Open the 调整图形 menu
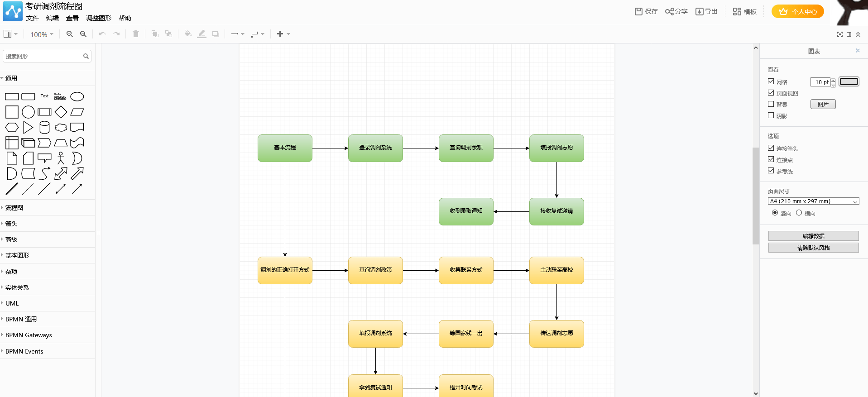The image size is (868, 397). 99,18
